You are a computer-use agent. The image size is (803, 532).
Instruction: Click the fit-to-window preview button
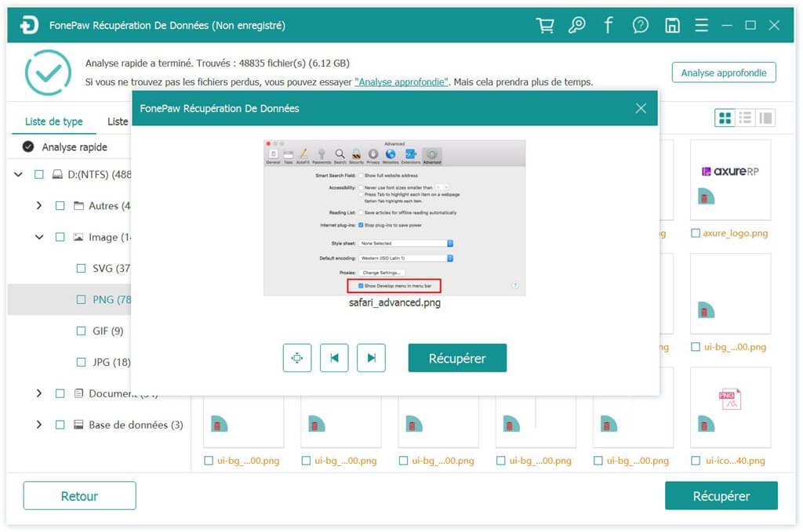point(297,358)
